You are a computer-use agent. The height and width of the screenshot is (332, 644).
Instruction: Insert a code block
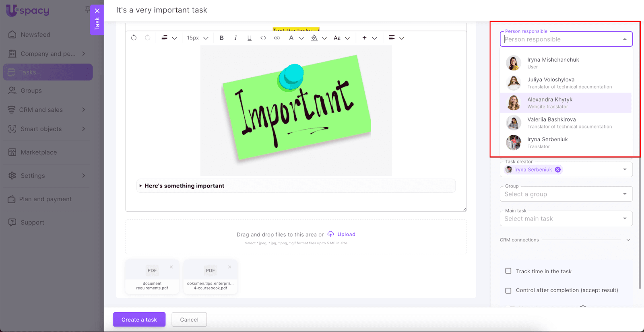tap(263, 38)
